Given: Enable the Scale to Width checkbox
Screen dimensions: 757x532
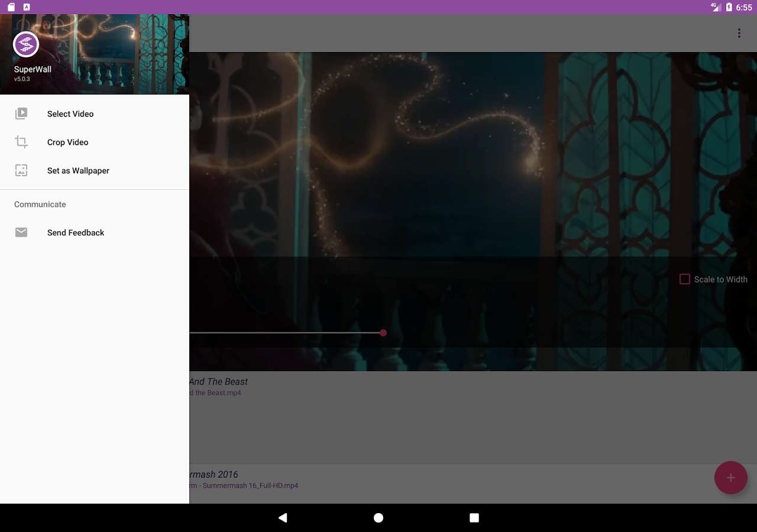Looking at the screenshot, I should click(684, 279).
